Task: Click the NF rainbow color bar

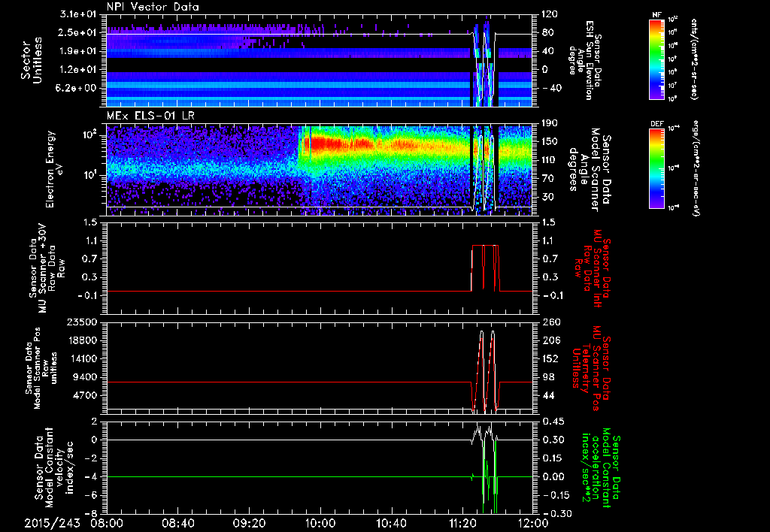Action: tap(656, 59)
